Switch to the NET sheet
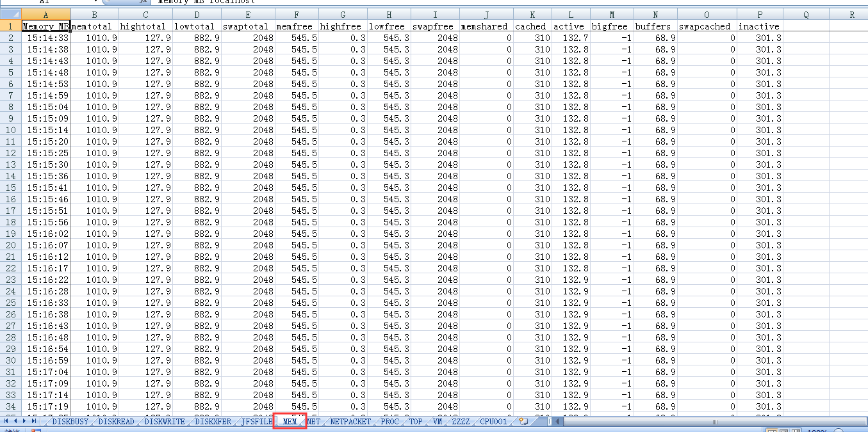Image resolution: width=868 pixels, height=432 pixels. point(313,422)
